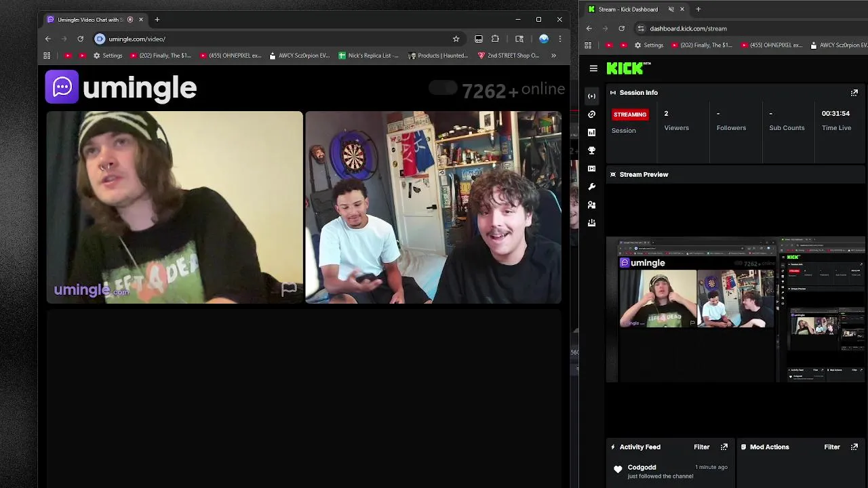Bookmark umingle page with star icon

[x=456, y=39]
